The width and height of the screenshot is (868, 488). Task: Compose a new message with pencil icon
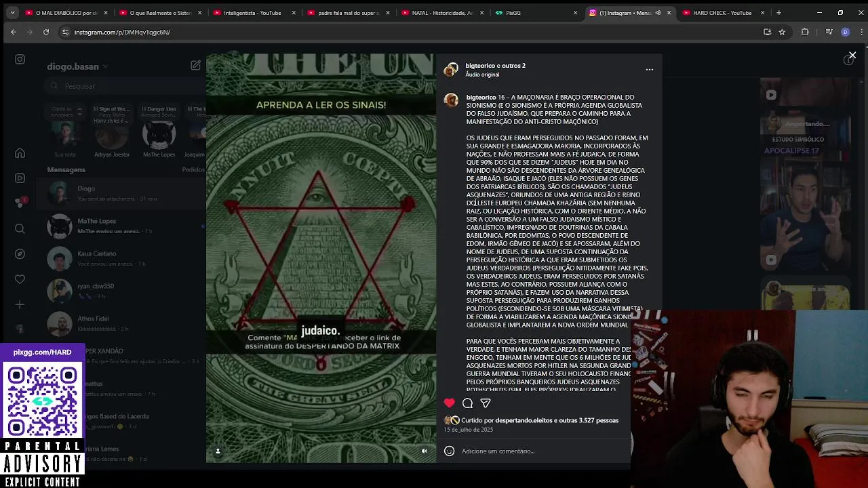[195, 65]
